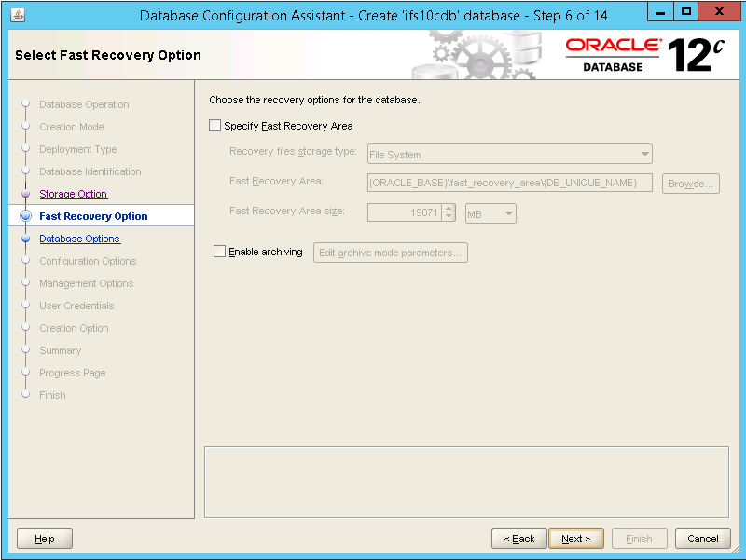Increase Fast Recovery Area size with up arrow
The image size is (746, 560).
[x=449, y=210]
